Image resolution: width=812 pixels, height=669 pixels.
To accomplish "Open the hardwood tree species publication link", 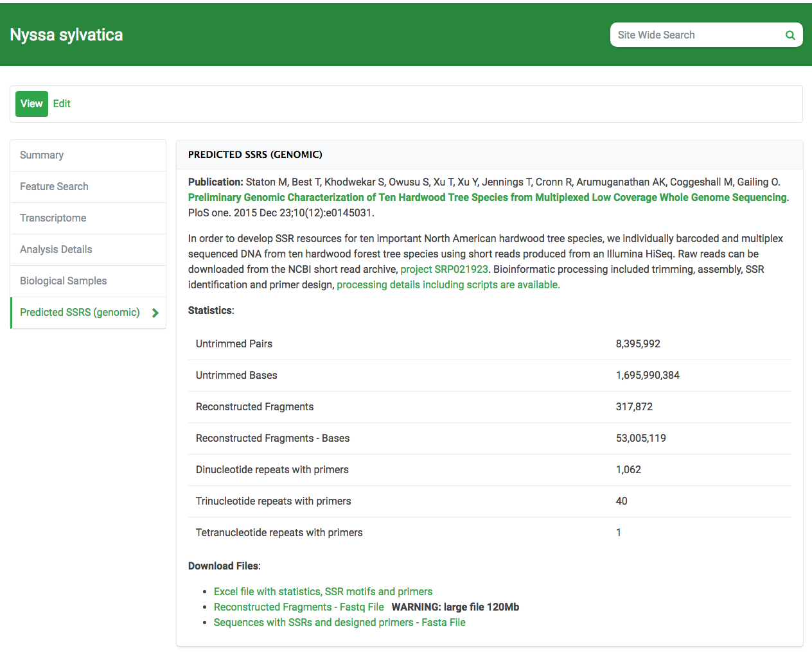I will (x=486, y=197).
